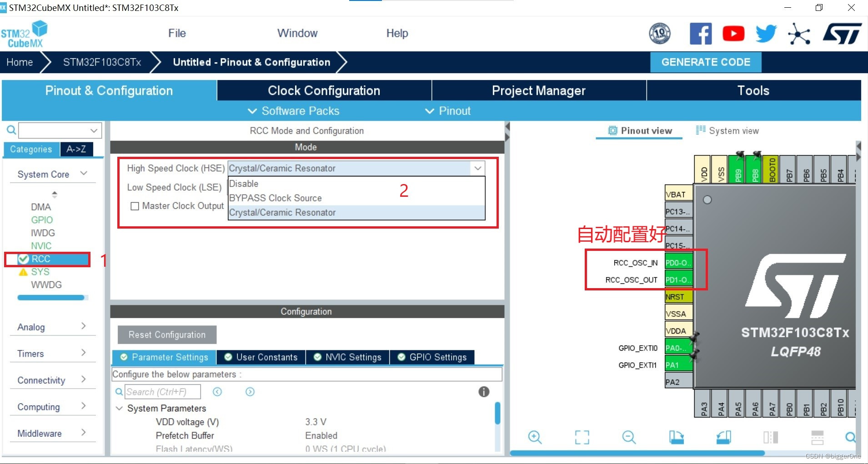Open the ST 10-year anniversary badge icon
The height and width of the screenshot is (464, 868).
pyautogui.click(x=659, y=33)
